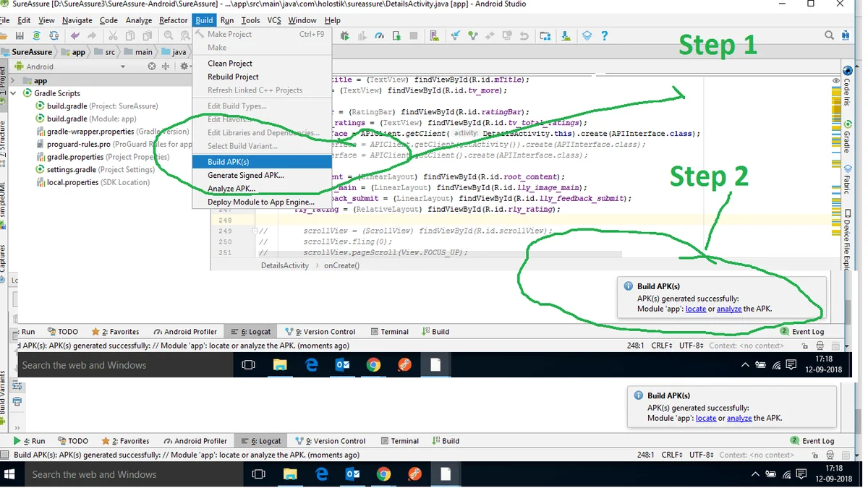The width and height of the screenshot is (868, 488).
Task: Open Outlook from the lower taskbar
Action: coord(353,474)
